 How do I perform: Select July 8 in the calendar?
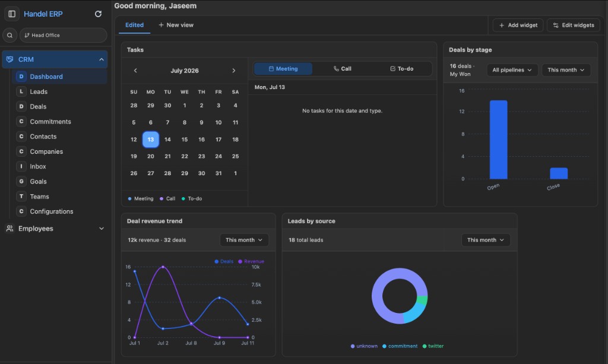185,122
